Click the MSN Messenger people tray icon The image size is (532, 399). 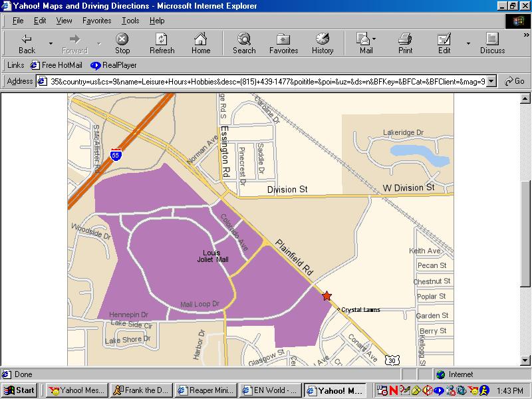pyautogui.click(x=451, y=390)
